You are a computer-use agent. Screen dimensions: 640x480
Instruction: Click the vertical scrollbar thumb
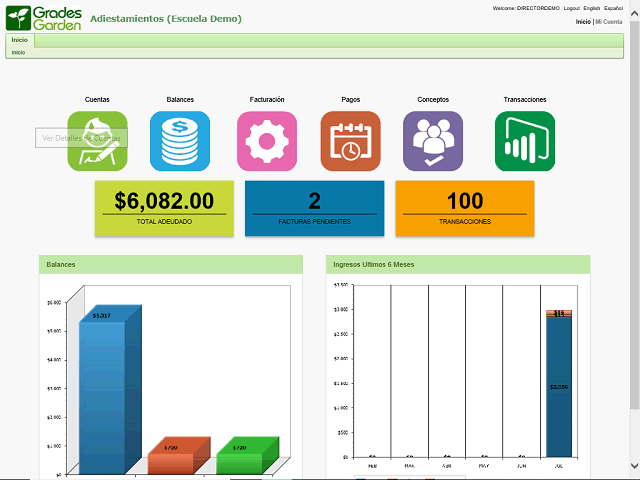(635, 215)
